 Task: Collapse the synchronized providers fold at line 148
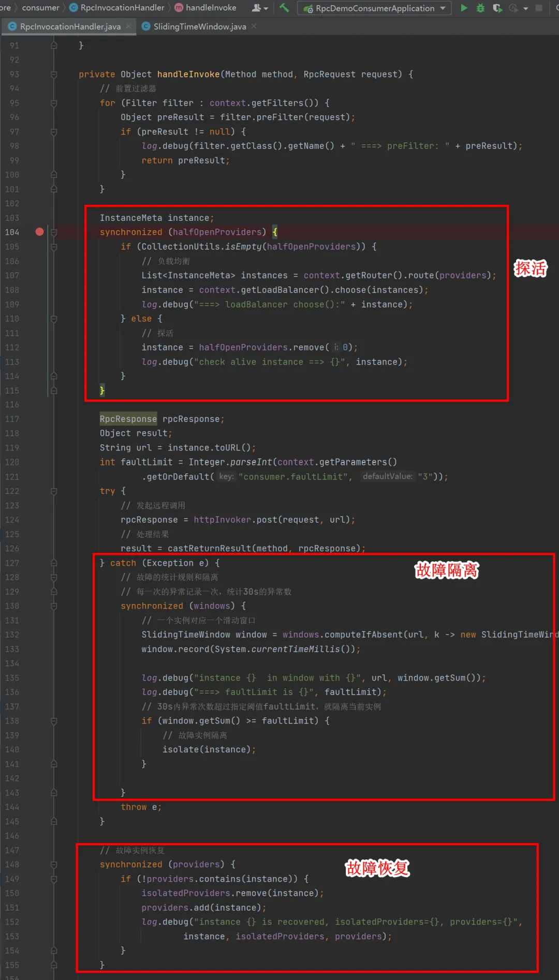click(x=54, y=864)
